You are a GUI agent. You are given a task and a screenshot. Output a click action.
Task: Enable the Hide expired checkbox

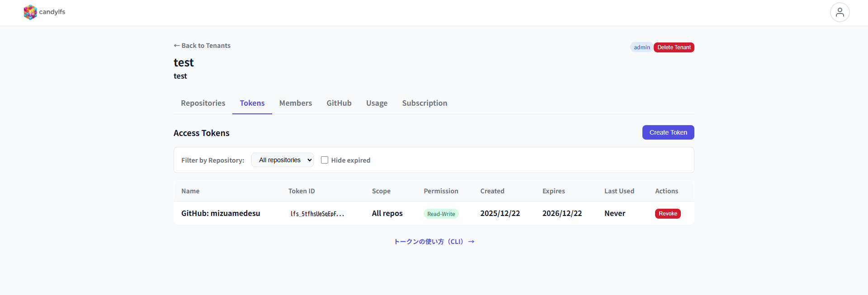[325, 160]
